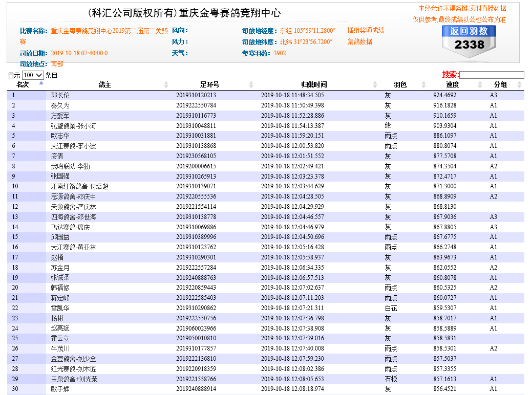Click the sort arrows beside 归巢时间 header

(375, 84)
